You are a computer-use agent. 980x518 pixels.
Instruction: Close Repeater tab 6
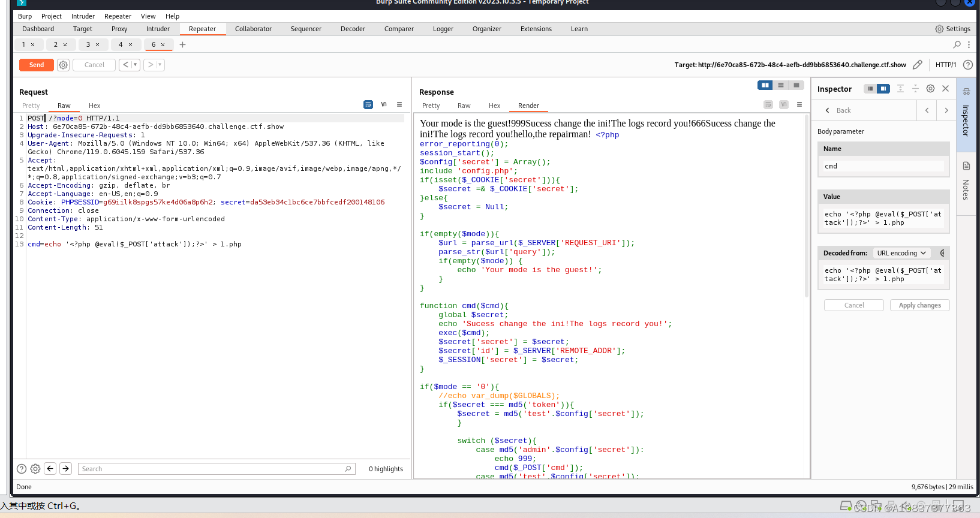[x=163, y=44]
